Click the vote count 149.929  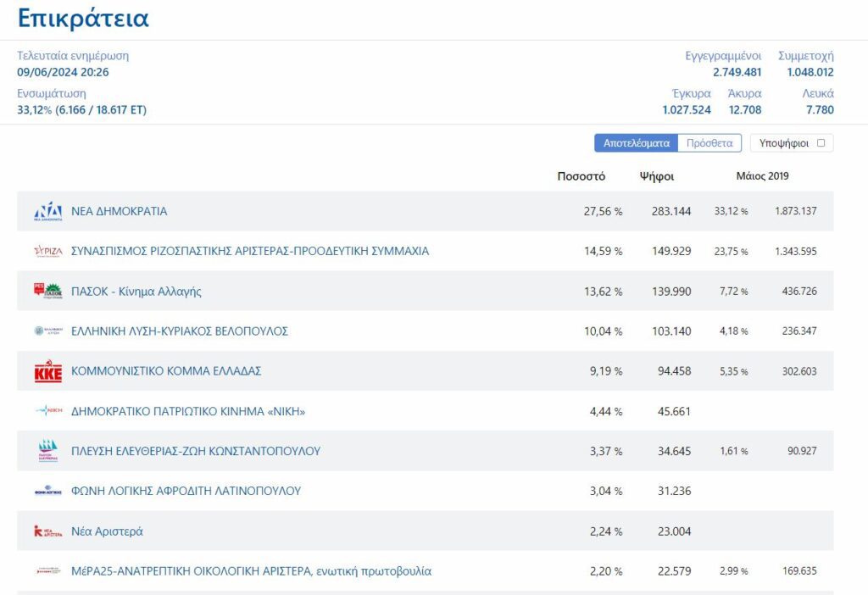(671, 251)
